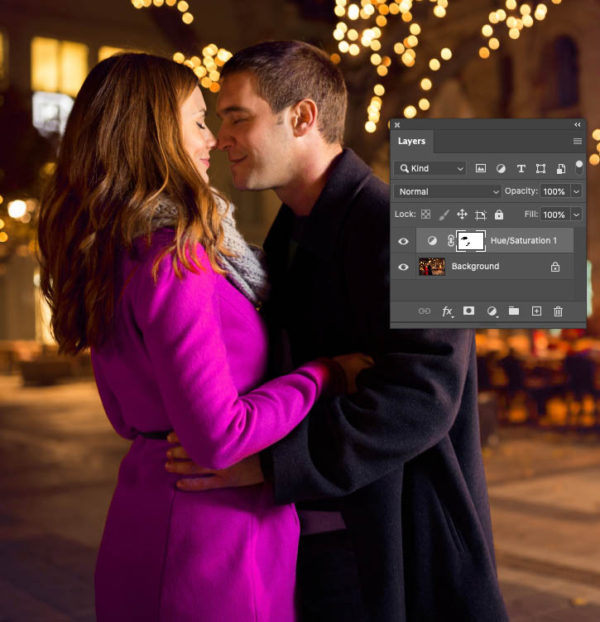Click the Opacity 100% value field
Screen dimensions: 600x622
pyautogui.click(x=554, y=192)
